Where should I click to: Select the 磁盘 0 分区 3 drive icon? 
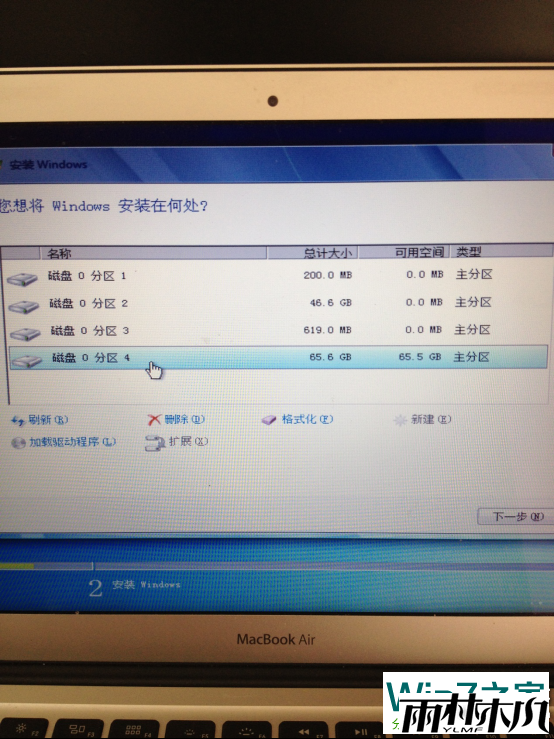tap(25, 334)
